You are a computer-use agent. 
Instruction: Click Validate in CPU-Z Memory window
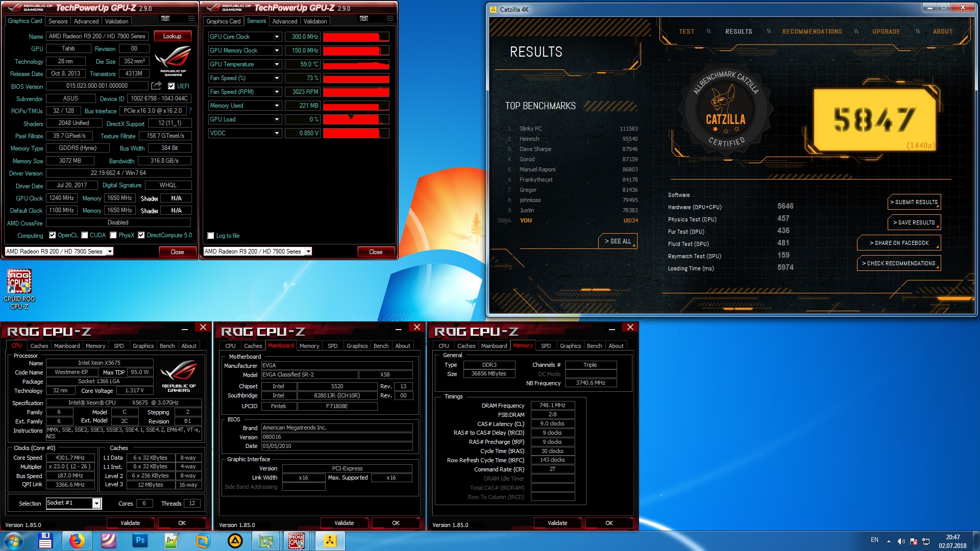[x=557, y=523]
